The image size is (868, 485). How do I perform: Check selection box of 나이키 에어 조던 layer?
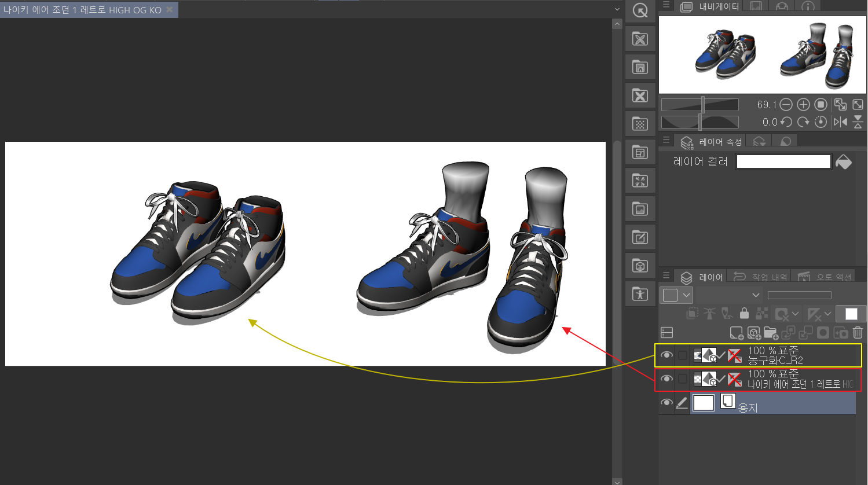coord(683,379)
